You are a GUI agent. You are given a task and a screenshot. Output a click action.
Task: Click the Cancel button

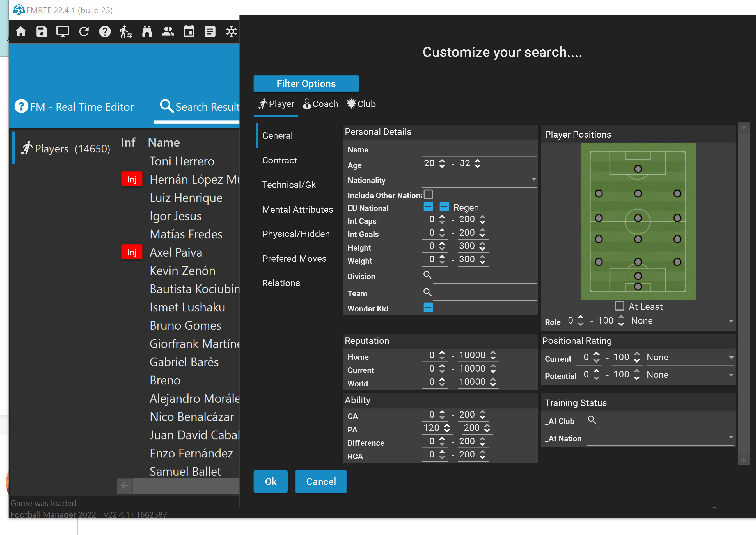321,482
